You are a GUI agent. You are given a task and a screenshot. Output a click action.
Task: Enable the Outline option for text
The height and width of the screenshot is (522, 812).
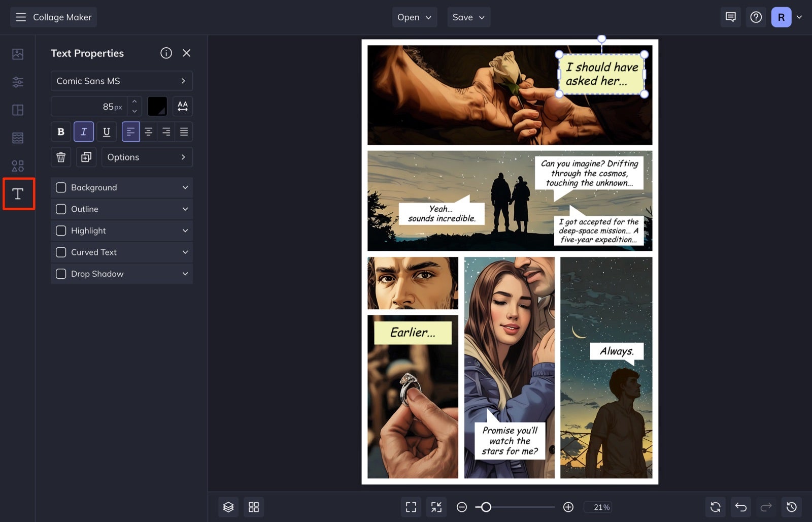point(61,209)
